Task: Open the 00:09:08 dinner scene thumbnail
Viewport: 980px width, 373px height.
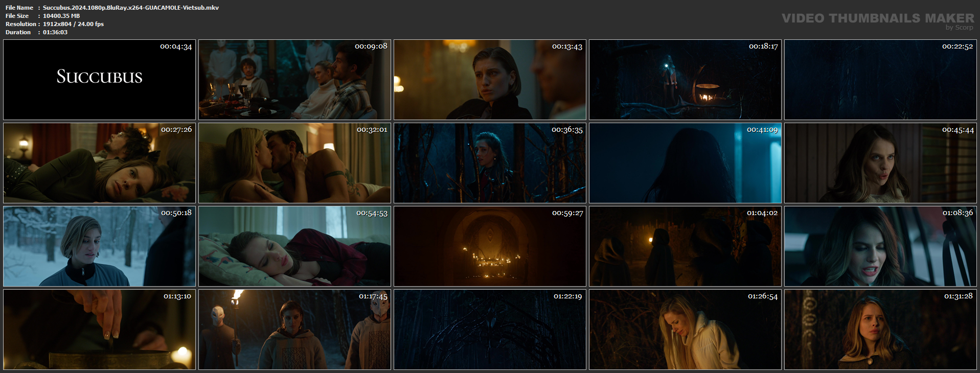Action: point(294,80)
